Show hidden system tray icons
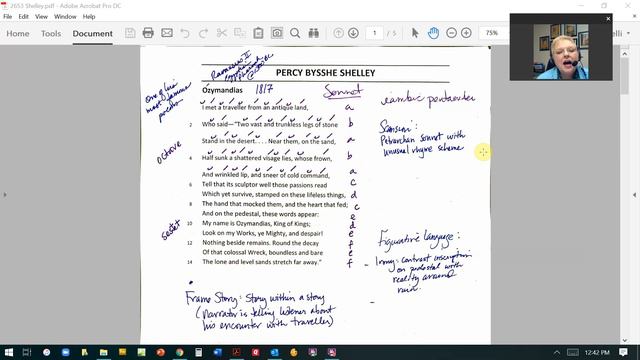Screen dimensions: 640x360 click(x=557, y=352)
